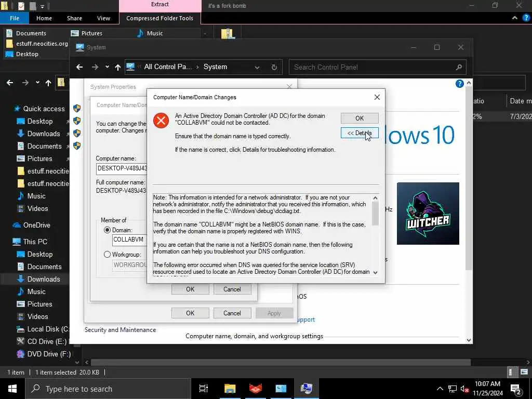Open the notification center

tap(516, 389)
